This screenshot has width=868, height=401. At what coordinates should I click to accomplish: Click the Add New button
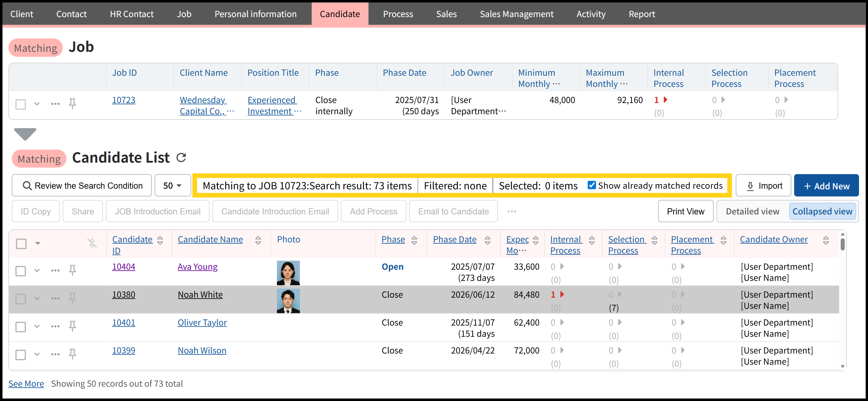click(826, 186)
